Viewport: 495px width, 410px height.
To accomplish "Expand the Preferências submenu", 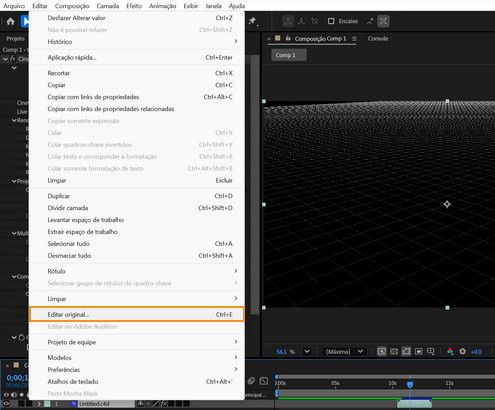I will click(x=137, y=370).
